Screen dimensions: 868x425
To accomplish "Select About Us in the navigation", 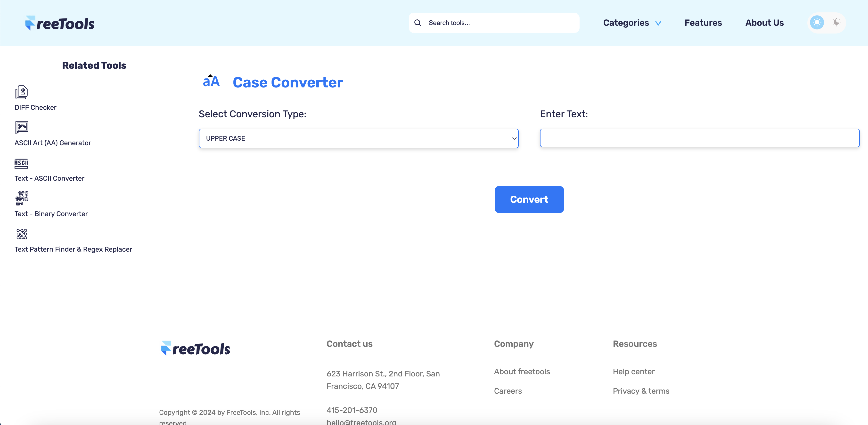I will click(x=764, y=23).
